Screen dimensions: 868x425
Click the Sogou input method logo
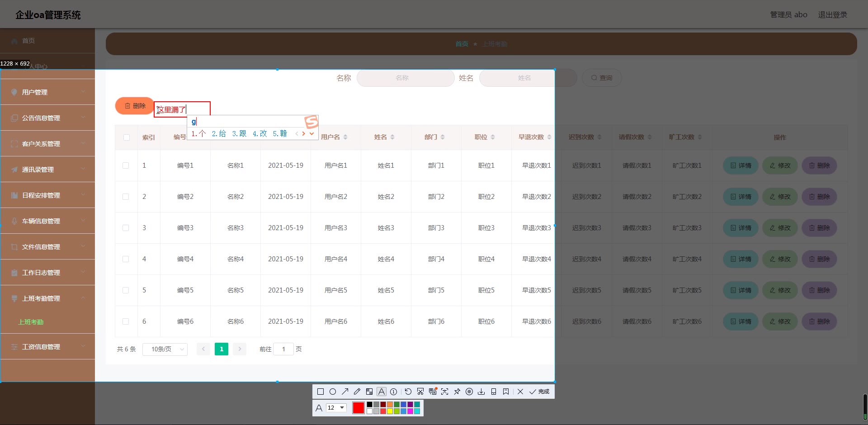pyautogui.click(x=311, y=122)
